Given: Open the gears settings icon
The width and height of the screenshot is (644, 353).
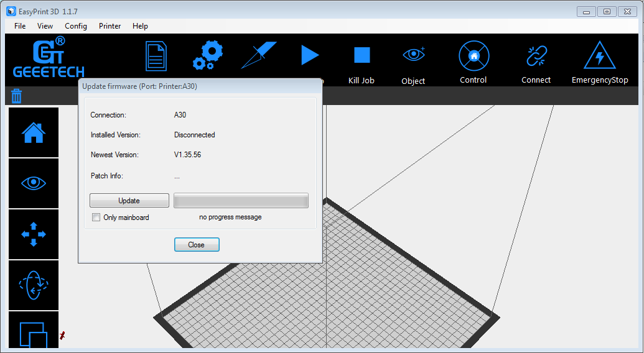Looking at the screenshot, I should pos(208,55).
